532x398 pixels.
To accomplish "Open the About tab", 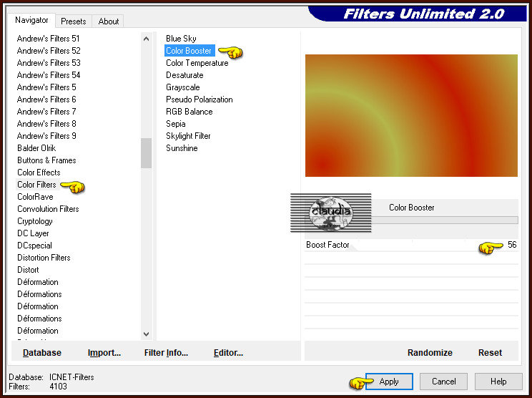I will point(109,21).
